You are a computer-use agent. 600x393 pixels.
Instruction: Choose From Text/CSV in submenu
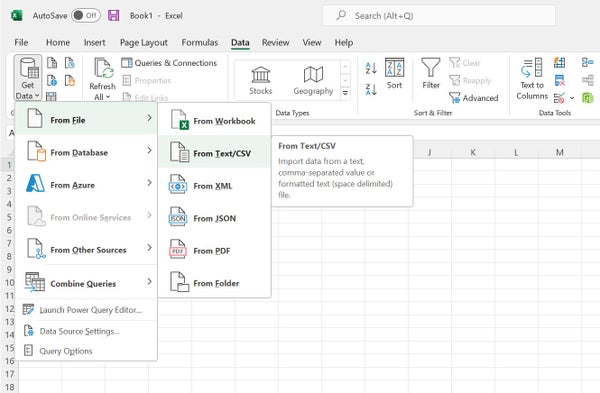(214, 153)
